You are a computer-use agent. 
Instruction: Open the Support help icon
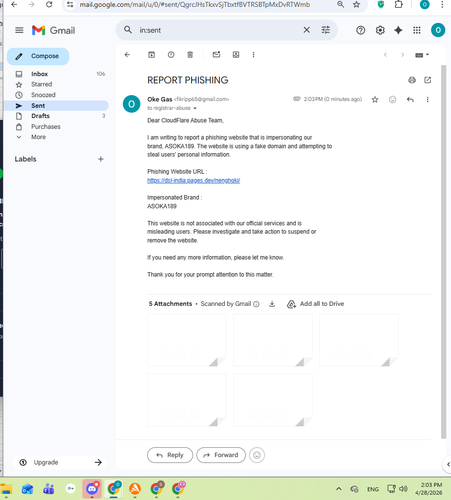point(360,30)
